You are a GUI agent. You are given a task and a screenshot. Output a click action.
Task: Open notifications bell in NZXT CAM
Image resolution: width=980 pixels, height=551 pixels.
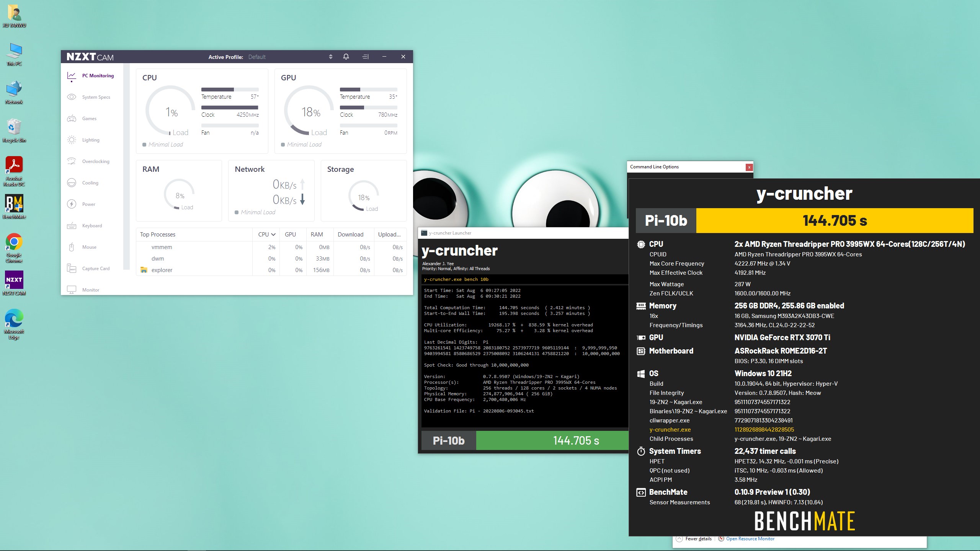coord(346,57)
